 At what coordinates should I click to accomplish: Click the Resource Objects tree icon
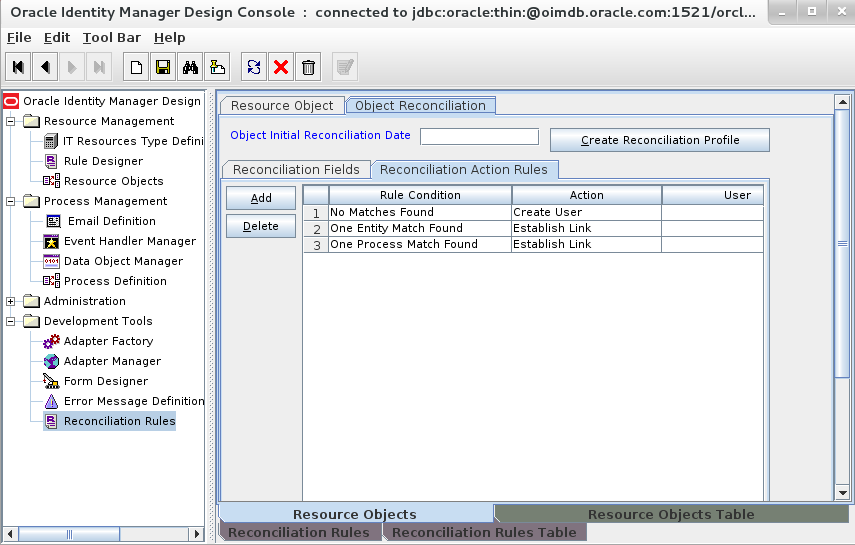51,181
